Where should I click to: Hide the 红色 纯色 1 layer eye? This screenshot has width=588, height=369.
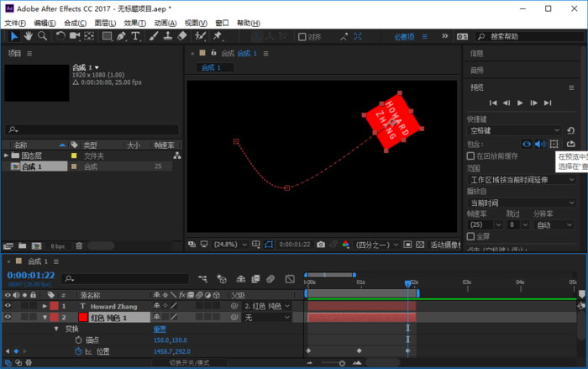pyautogui.click(x=8, y=317)
